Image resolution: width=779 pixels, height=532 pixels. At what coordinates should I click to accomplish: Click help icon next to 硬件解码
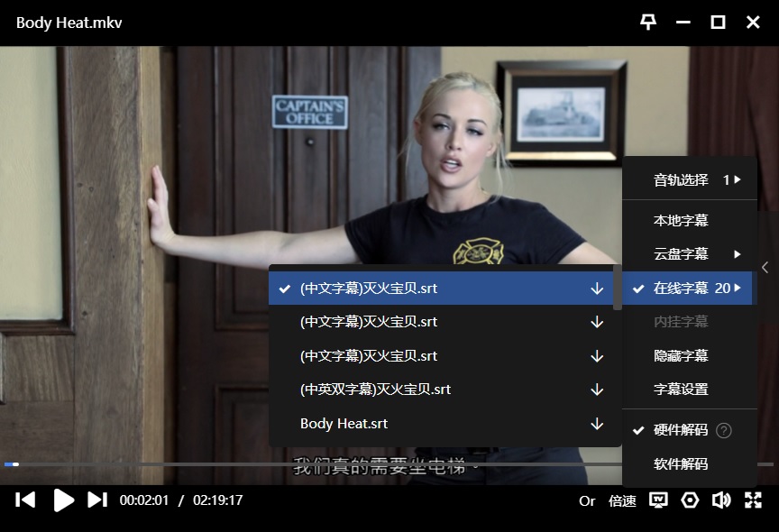(723, 430)
